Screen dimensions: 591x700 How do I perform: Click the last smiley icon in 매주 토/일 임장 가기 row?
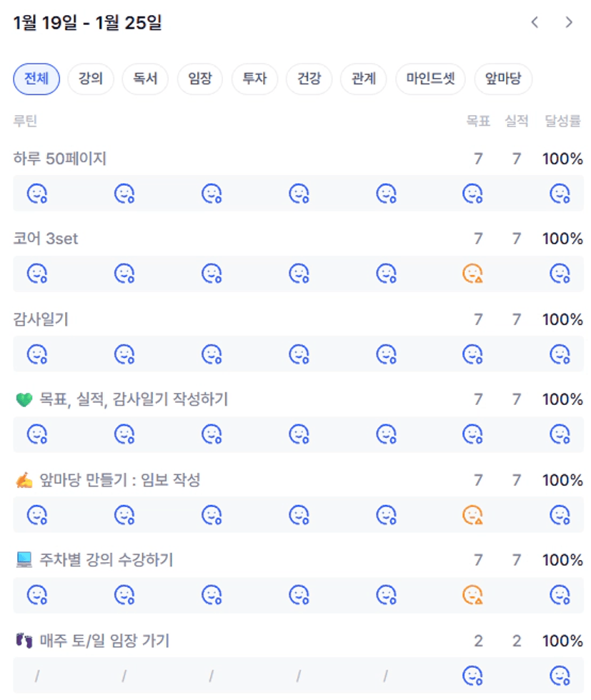pos(560,675)
